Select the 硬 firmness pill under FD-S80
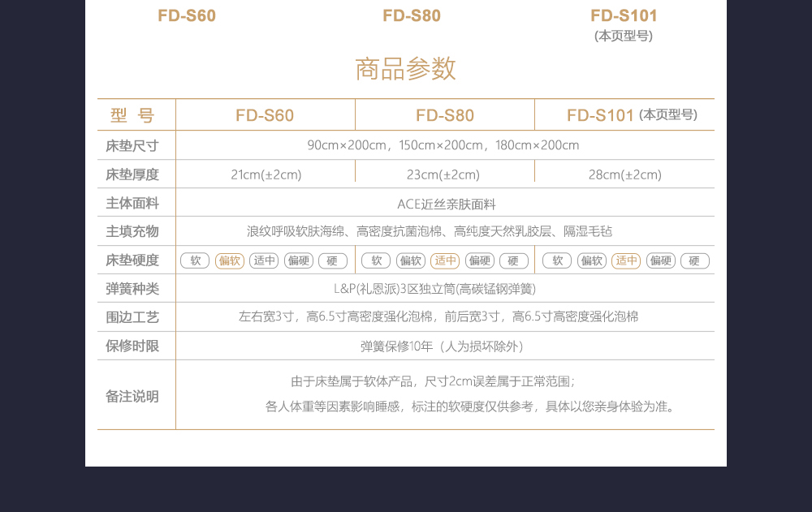Screen dimensions: 812x512 pyautogui.click(x=514, y=260)
